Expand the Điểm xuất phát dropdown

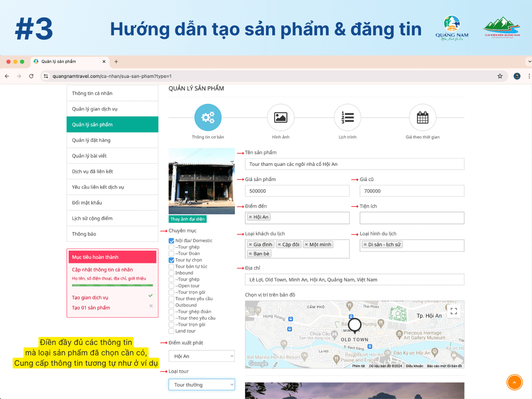tap(202, 356)
